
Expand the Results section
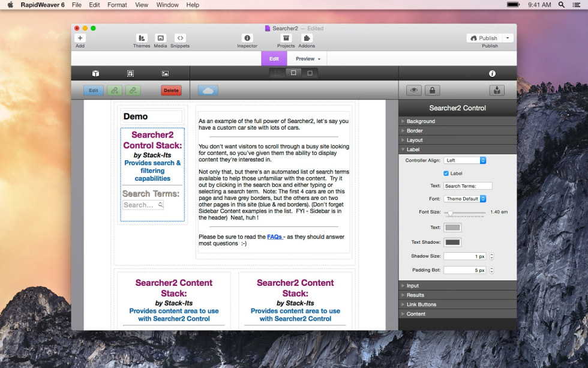(x=457, y=295)
